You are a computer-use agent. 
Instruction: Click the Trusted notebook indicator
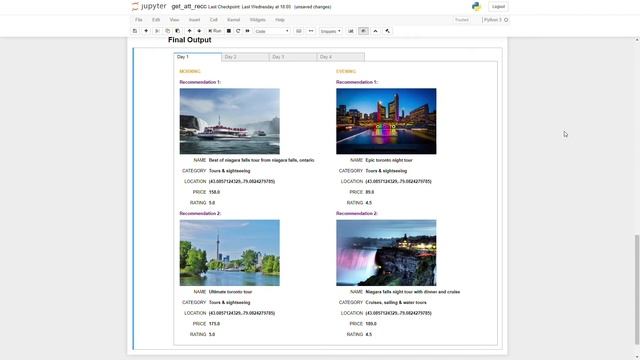click(462, 20)
